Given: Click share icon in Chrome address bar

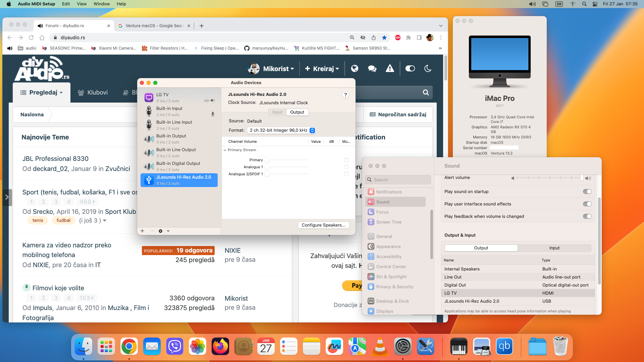Looking at the screenshot, I should point(373,38).
